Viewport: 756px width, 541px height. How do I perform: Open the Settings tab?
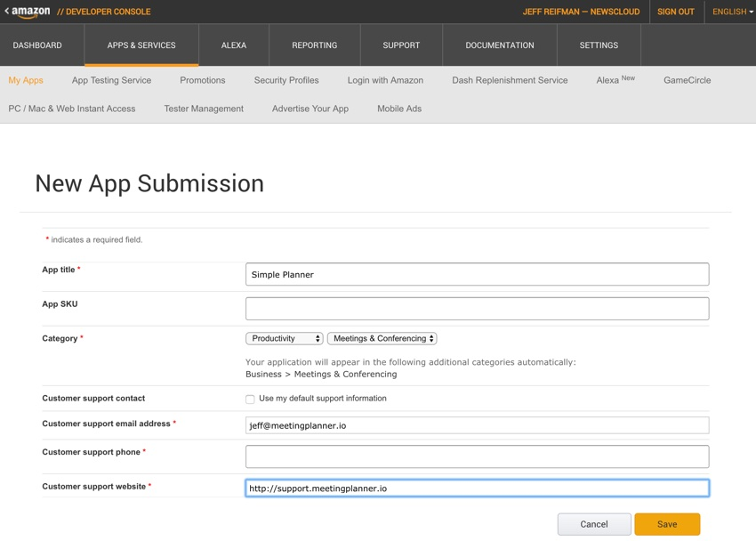click(599, 45)
